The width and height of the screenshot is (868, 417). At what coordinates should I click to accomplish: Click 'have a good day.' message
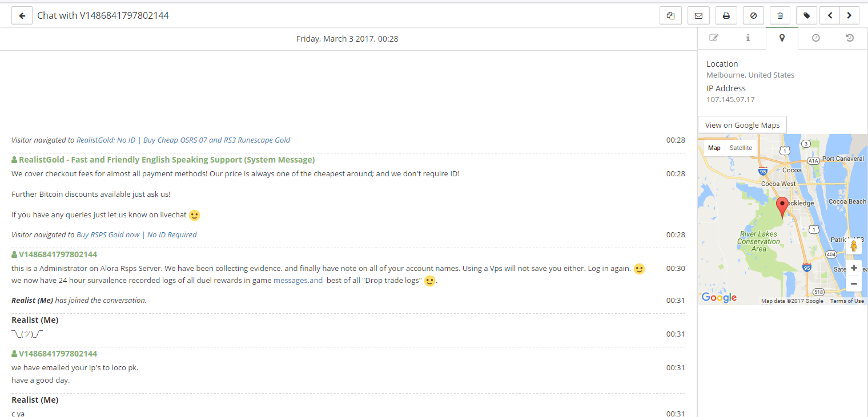[41, 380]
